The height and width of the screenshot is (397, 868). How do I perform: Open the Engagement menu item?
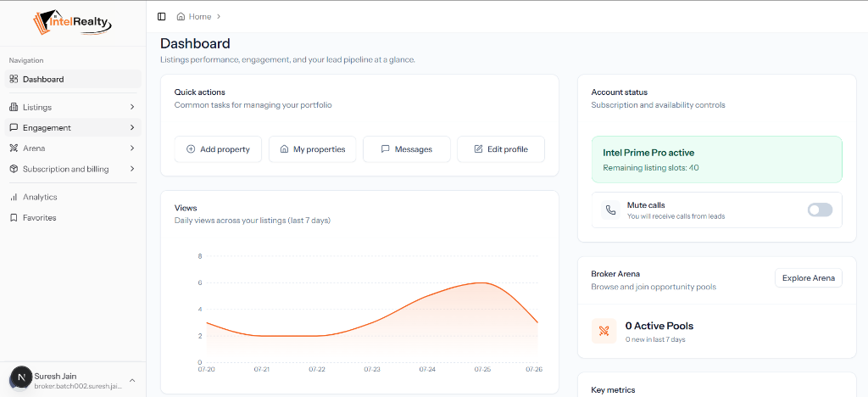(x=73, y=127)
